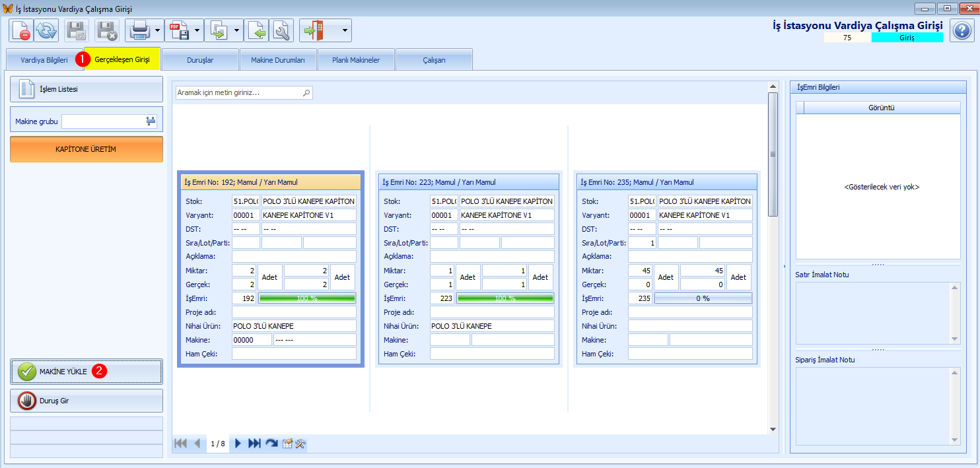This screenshot has height=468, width=980.
Task: Click Sıra/Lot/Parti value 1 in card 235
Action: [x=642, y=243]
